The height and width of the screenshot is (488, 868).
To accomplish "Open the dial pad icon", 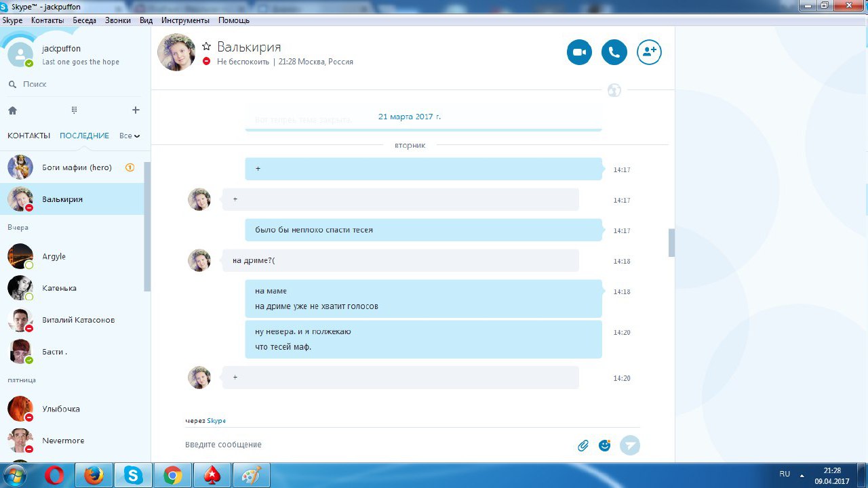I will point(74,110).
